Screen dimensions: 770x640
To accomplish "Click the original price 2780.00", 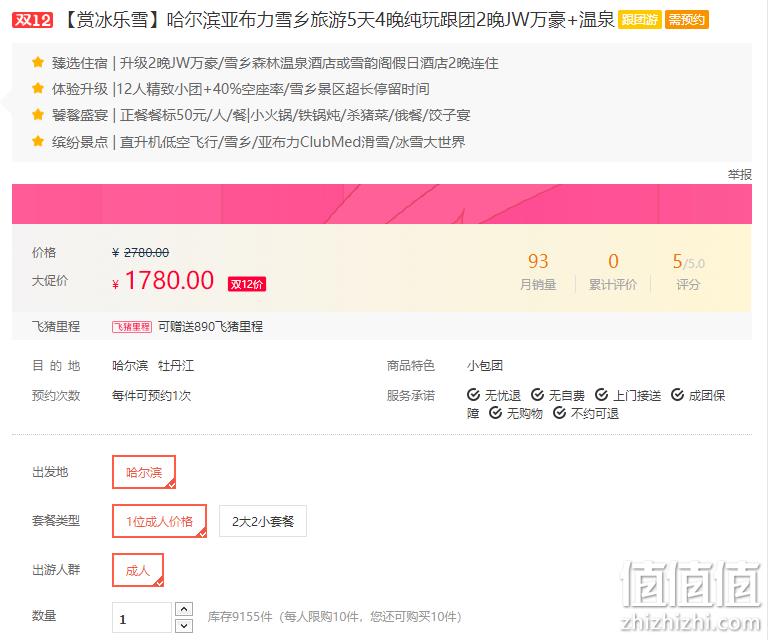I will [146, 252].
